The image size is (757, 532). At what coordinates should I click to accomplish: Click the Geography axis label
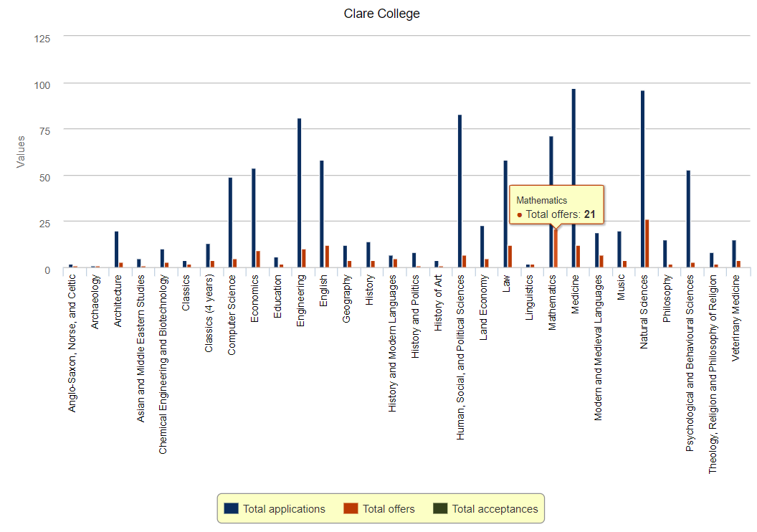(x=346, y=299)
